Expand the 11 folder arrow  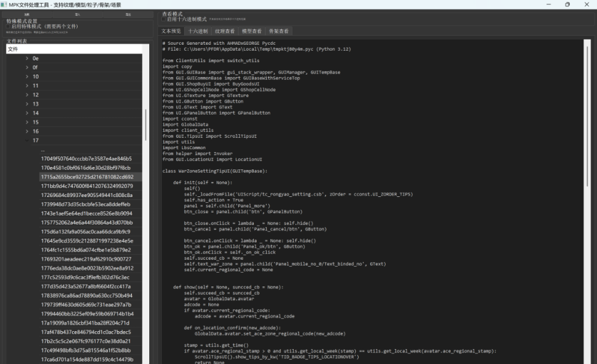point(27,86)
